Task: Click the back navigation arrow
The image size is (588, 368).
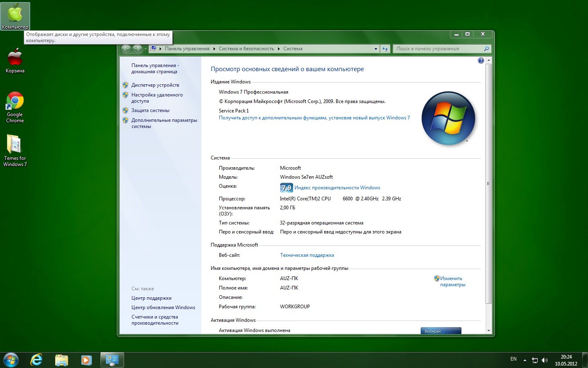Action: click(126, 49)
